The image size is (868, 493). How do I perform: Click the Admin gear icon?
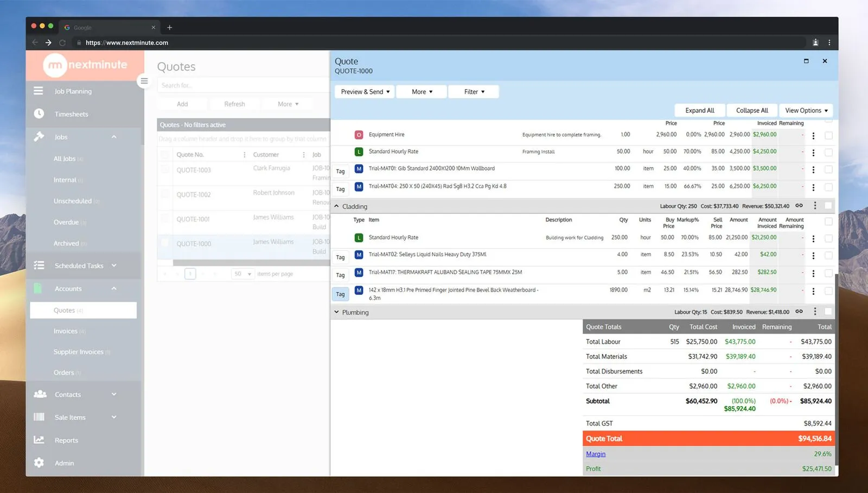tap(39, 463)
